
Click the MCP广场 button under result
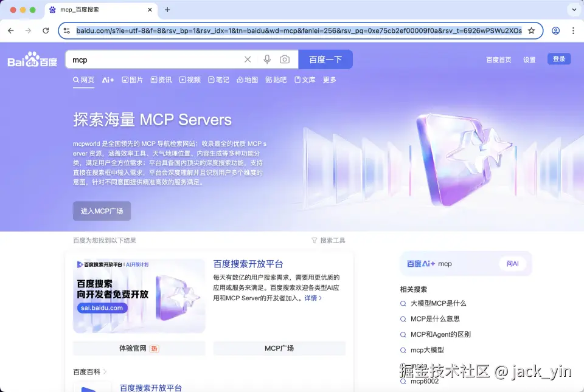[x=279, y=348]
